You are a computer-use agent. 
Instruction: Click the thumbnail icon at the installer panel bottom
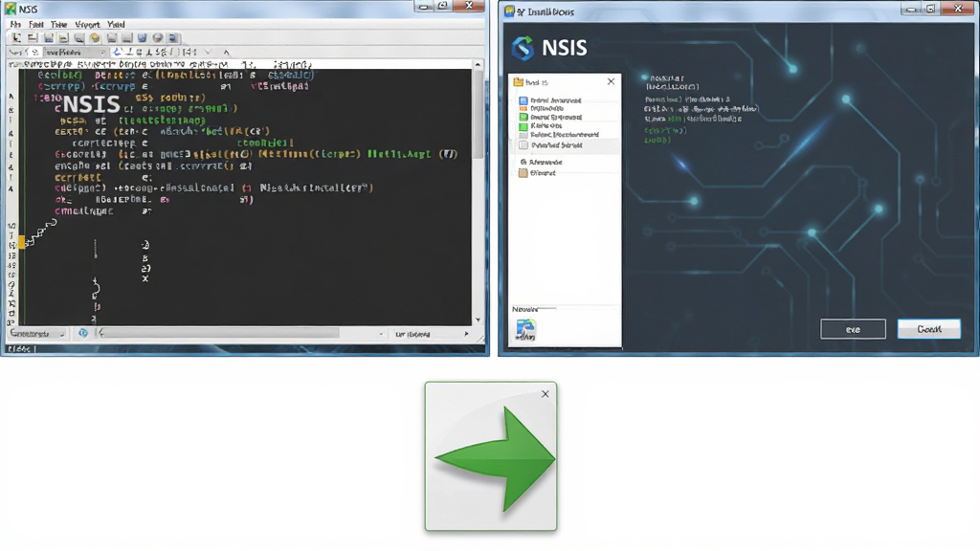pos(525,330)
